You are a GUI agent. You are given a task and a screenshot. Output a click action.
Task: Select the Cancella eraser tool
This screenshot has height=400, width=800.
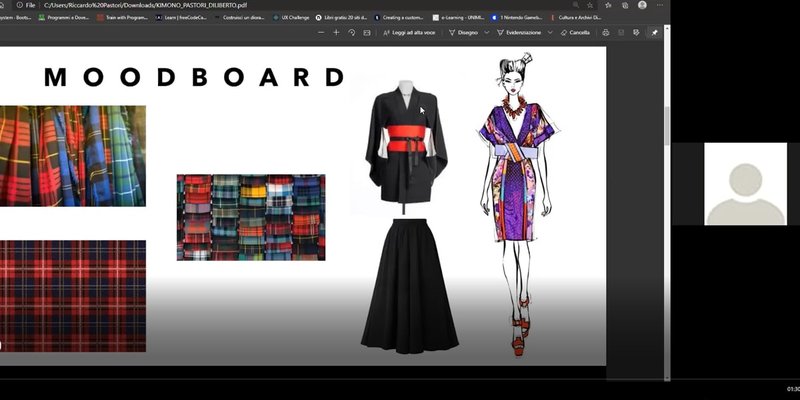[575, 32]
